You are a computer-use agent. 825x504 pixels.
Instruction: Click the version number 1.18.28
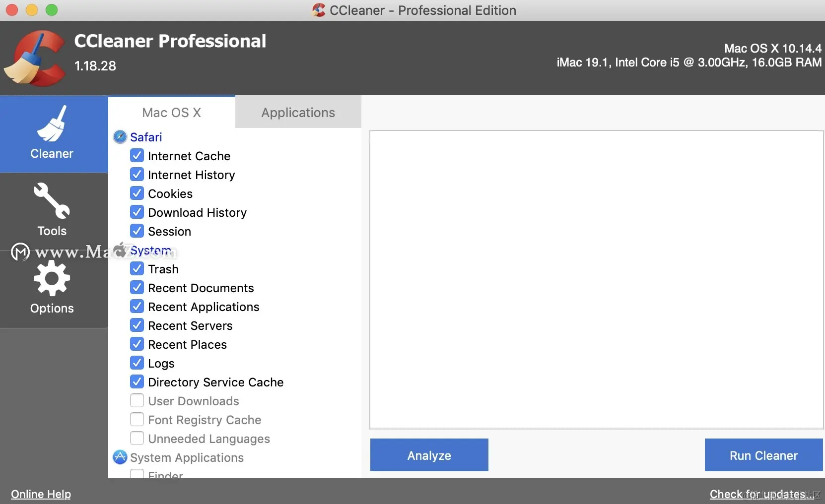[x=95, y=66]
